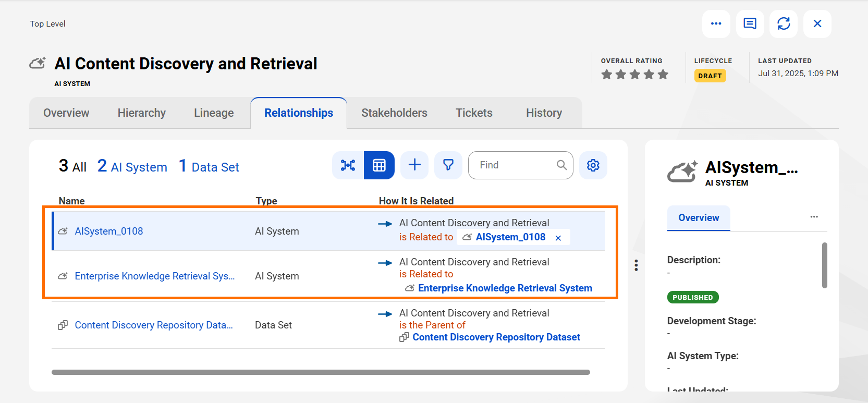Screen dimensions: 868x403
Task: Open Enterprise Knowledge Retrieval Sys... name link
Action: (x=155, y=276)
